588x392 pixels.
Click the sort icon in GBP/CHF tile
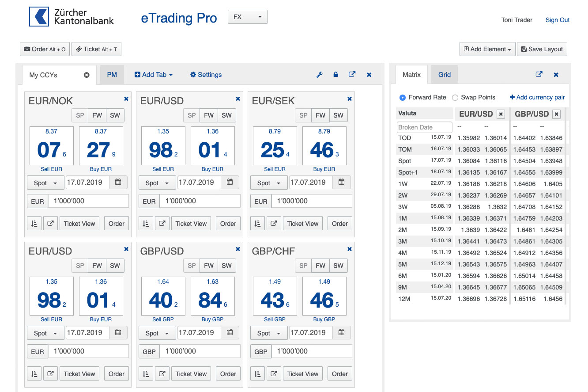coord(257,374)
